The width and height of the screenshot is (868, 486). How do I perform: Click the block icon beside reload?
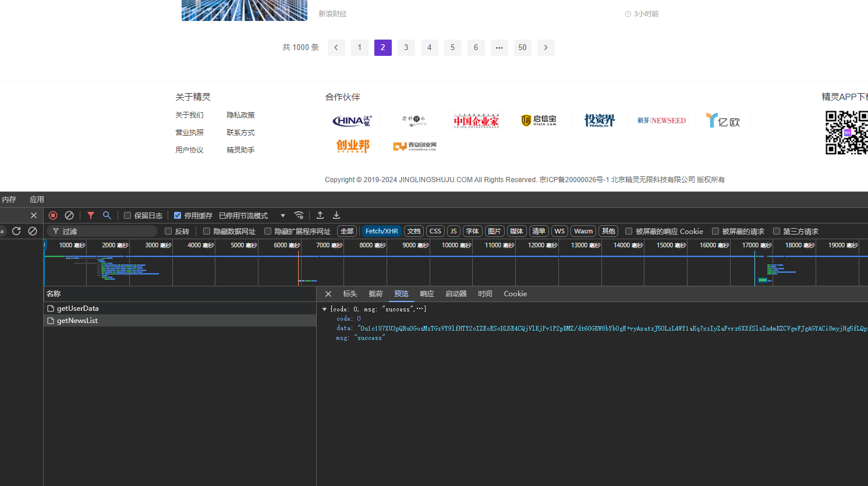point(33,231)
